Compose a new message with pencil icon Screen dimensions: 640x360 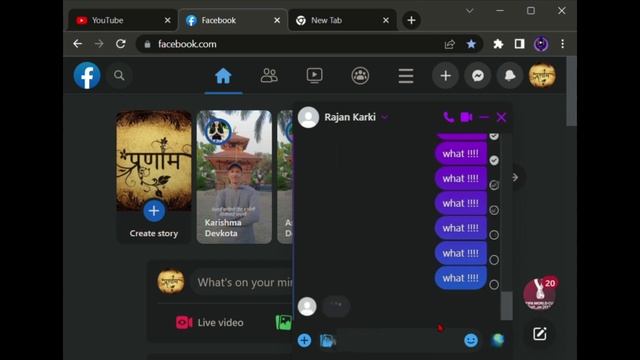pyautogui.click(x=540, y=334)
